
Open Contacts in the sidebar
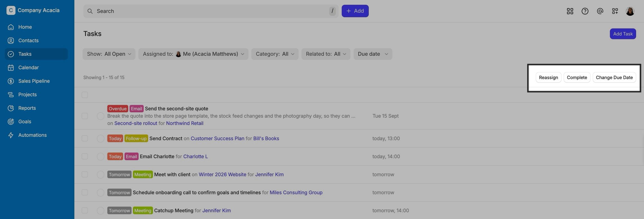tap(36, 41)
